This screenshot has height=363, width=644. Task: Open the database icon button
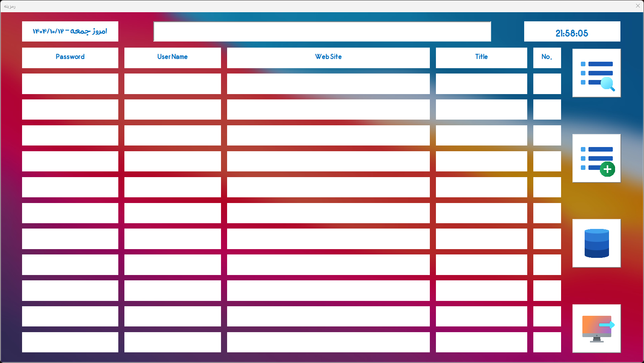click(x=596, y=243)
